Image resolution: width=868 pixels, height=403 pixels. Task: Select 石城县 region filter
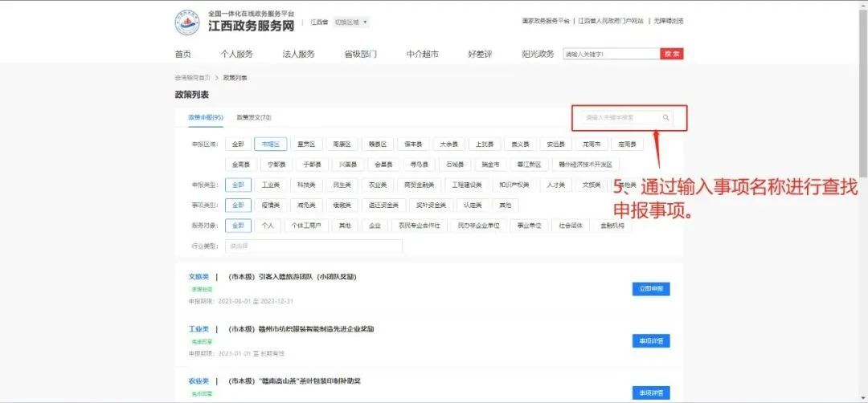pyautogui.click(x=455, y=165)
